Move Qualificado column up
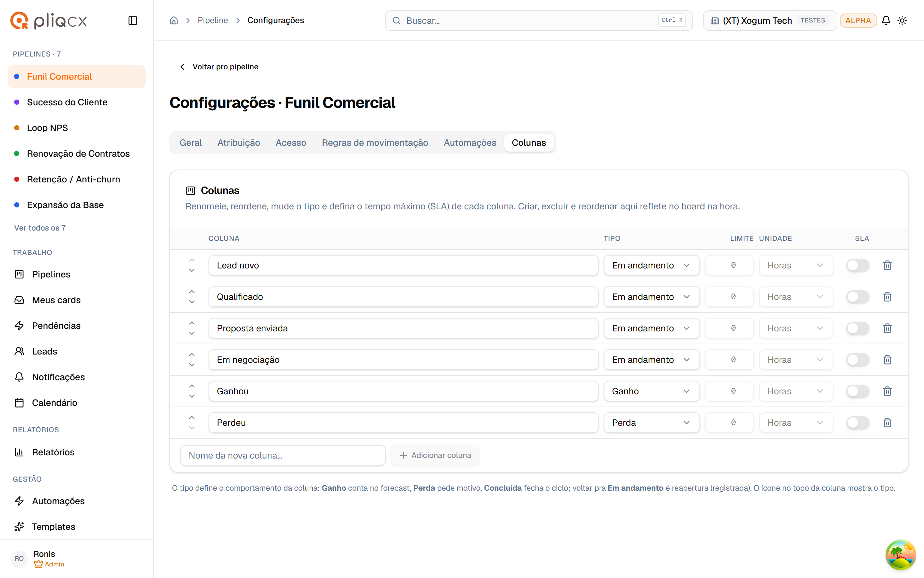Image resolution: width=924 pixels, height=578 pixels. (192, 292)
